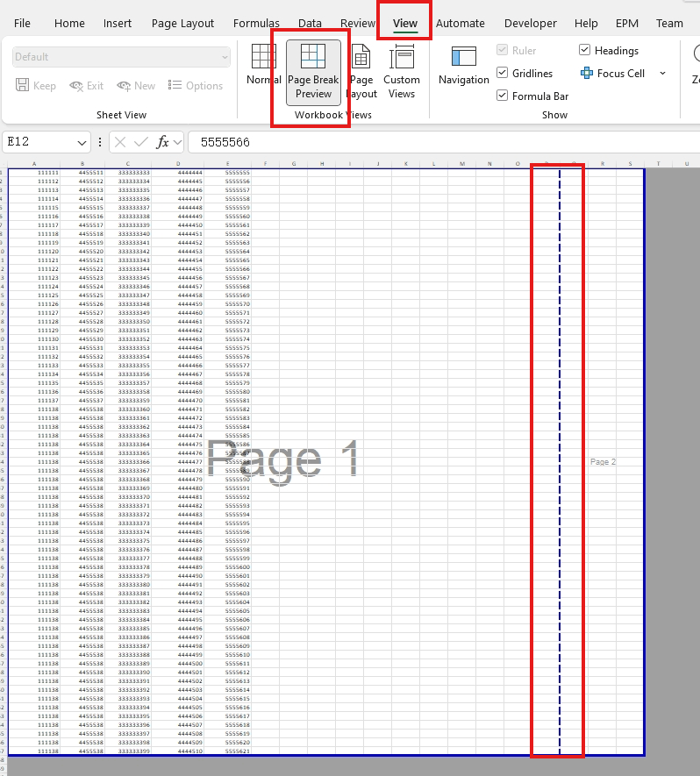Click into the formula bar showing 5555566

pos(444,143)
